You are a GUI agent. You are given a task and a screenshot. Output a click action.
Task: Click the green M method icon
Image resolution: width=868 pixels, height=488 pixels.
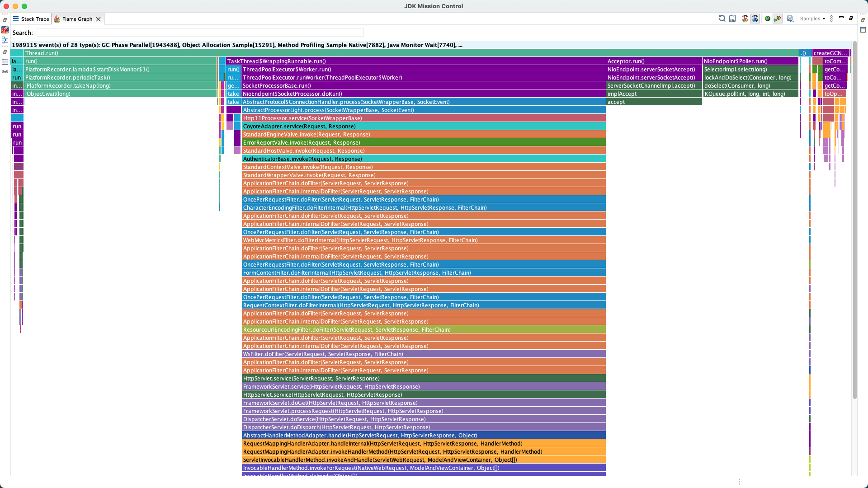click(768, 19)
